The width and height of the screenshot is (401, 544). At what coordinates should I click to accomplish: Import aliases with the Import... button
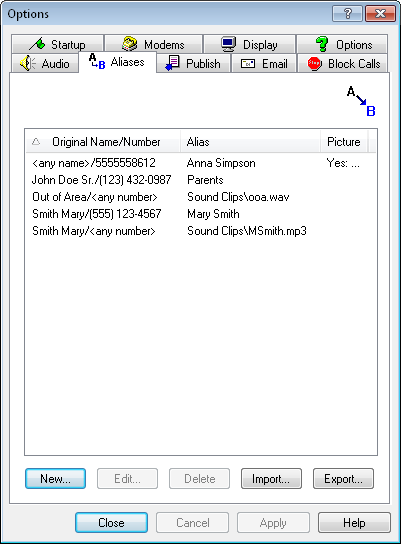click(271, 479)
